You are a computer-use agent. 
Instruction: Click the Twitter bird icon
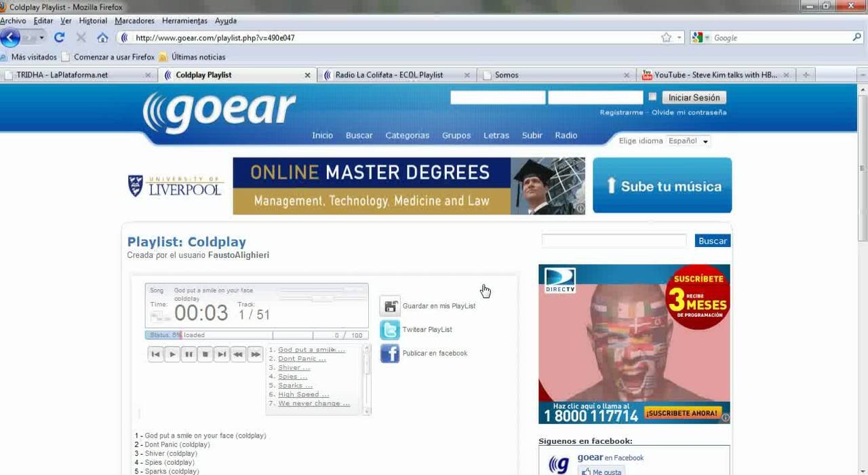coord(390,330)
